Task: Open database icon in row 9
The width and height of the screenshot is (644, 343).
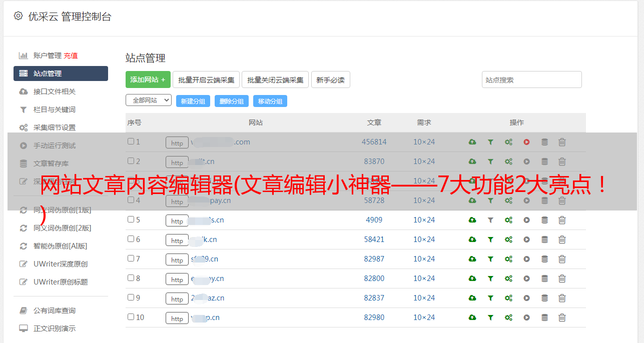Action: (544, 298)
